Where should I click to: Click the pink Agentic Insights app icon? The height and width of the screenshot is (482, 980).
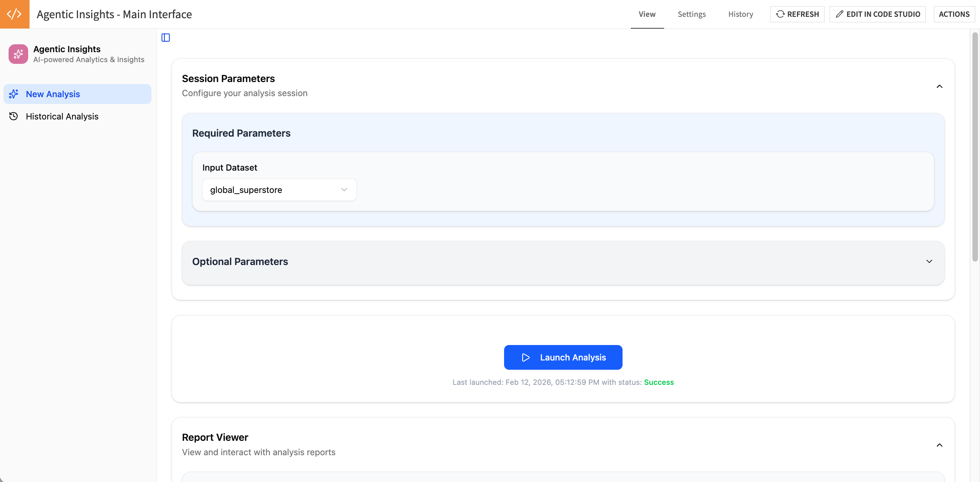[x=18, y=54]
